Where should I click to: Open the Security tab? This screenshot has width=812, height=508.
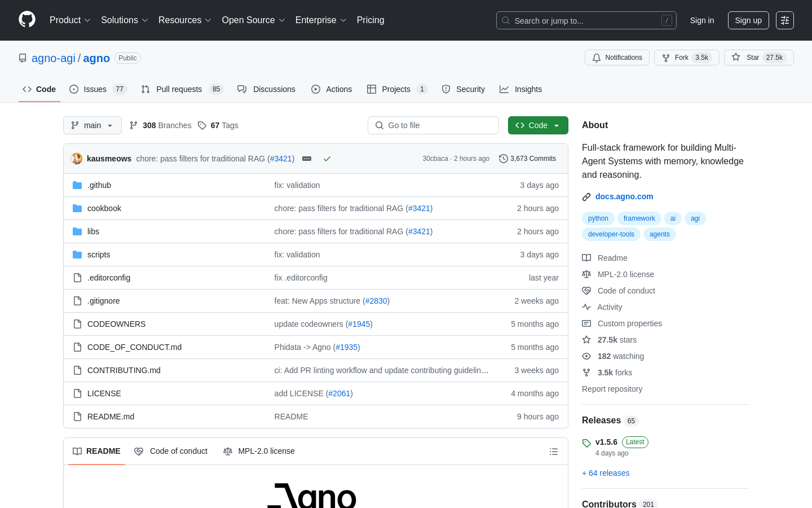click(464, 89)
